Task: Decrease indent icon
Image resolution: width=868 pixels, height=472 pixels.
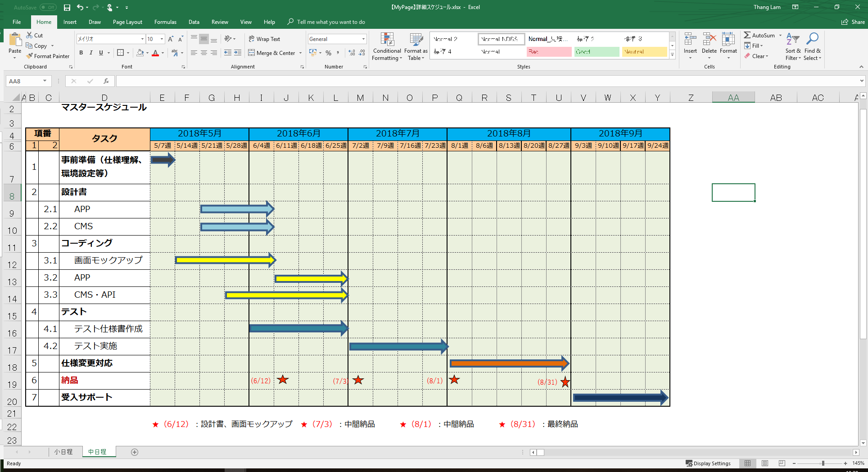Action: pyautogui.click(x=228, y=53)
